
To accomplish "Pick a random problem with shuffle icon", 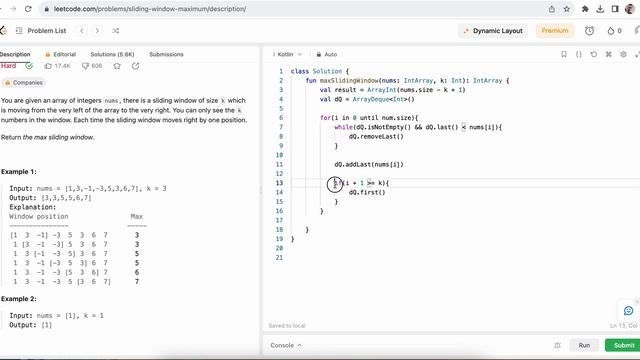I will click(x=116, y=31).
